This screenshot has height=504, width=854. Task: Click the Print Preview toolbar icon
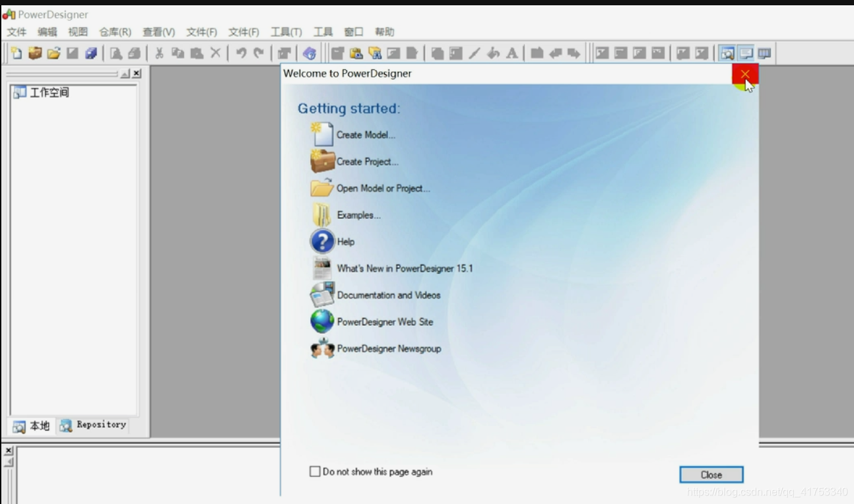tap(116, 53)
